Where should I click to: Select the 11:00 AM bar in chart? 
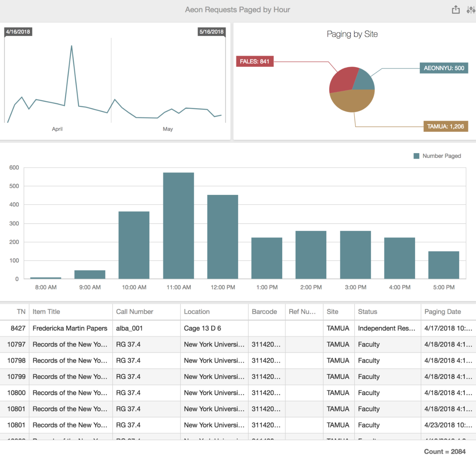coord(179,226)
